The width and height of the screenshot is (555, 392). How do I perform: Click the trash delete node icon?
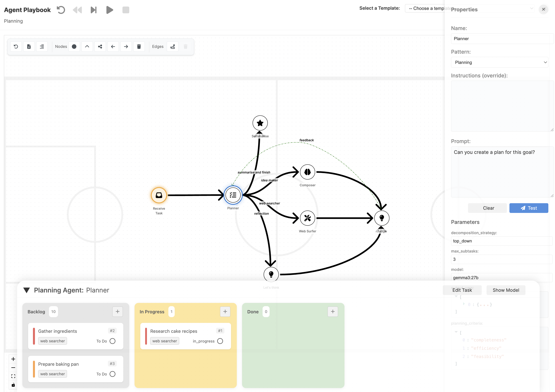click(x=139, y=46)
